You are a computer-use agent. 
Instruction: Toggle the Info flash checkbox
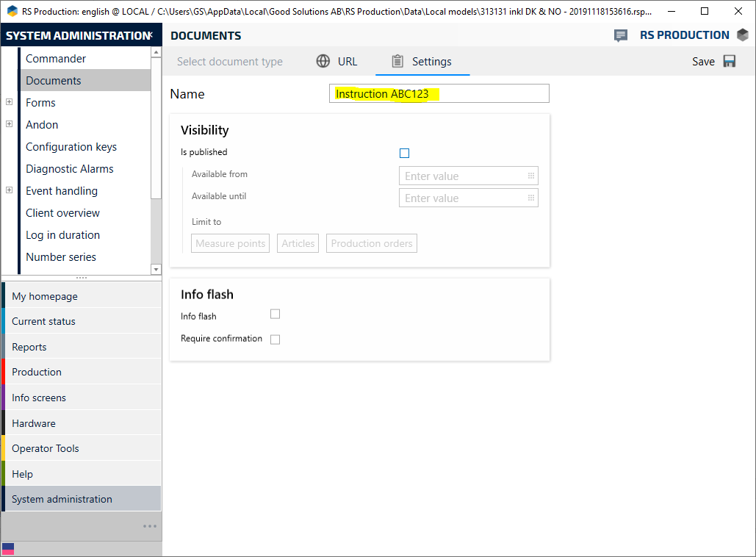275,315
